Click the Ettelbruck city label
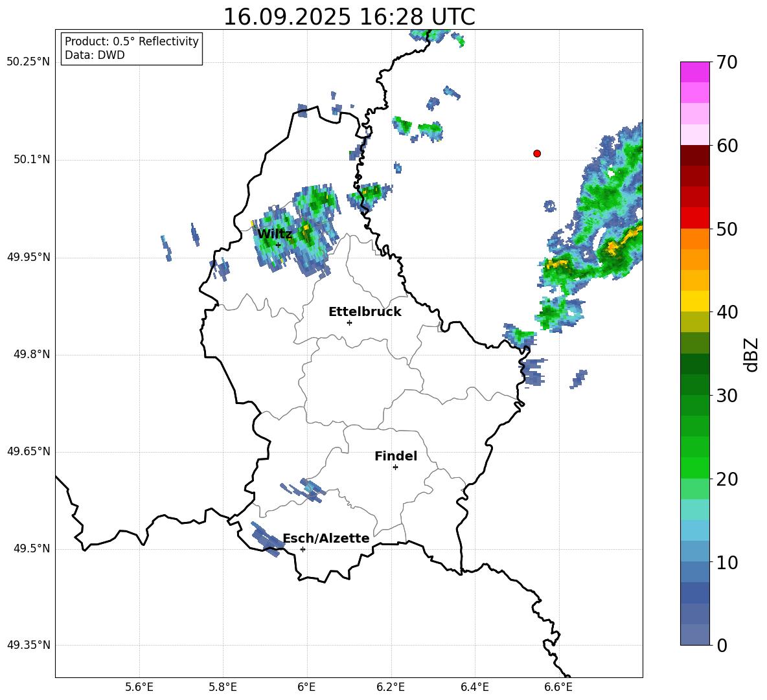767x700 pixels. point(365,311)
